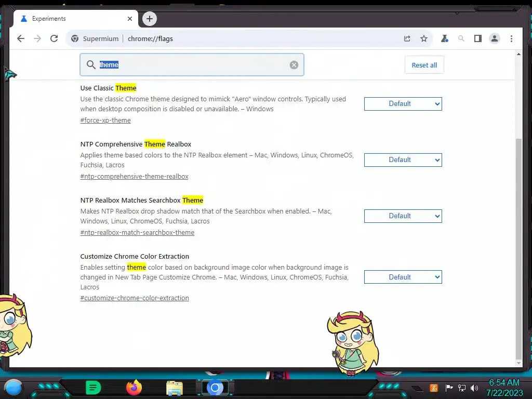The image size is (532, 399).
Task: Click the Use Classic Theme heading
Action: [x=108, y=88]
